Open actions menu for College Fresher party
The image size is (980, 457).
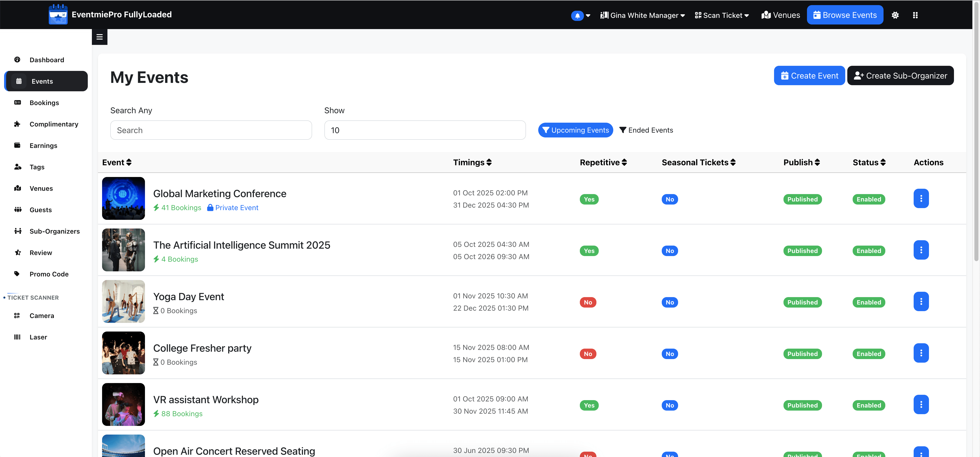click(x=921, y=353)
